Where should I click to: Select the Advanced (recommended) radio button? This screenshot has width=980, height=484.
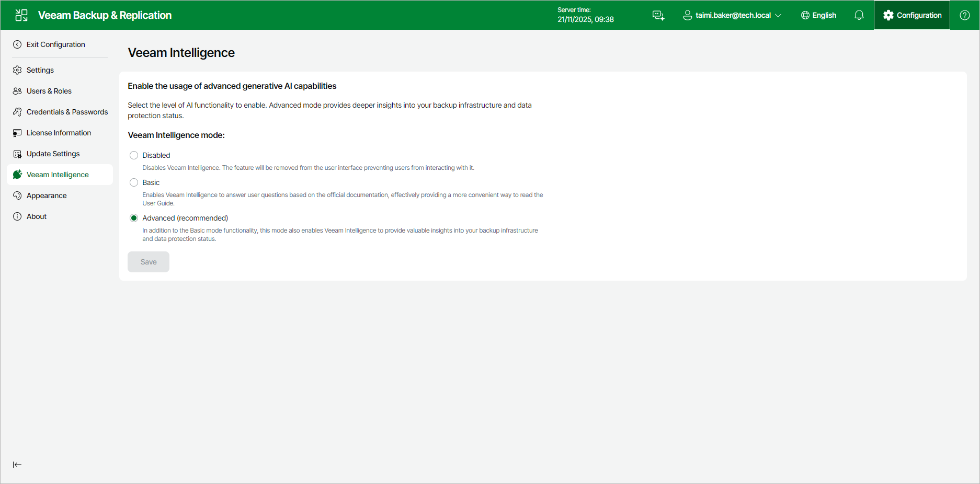(x=134, y=217)
